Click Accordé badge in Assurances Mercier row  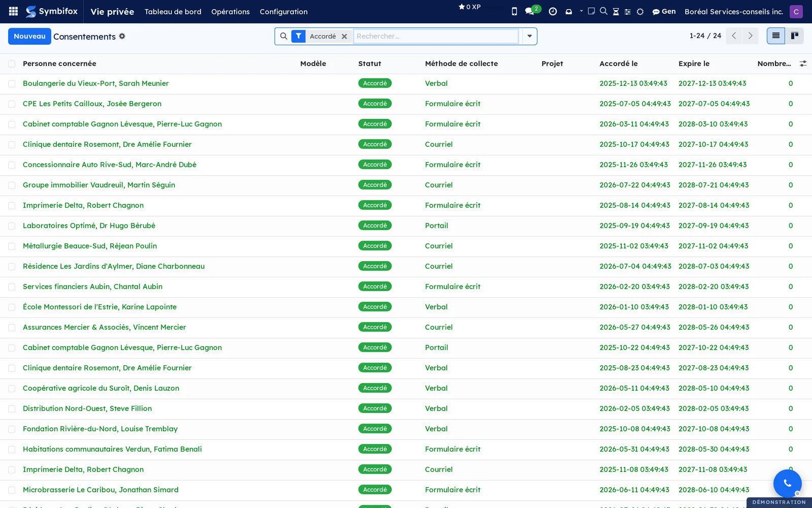coord(375,327)
